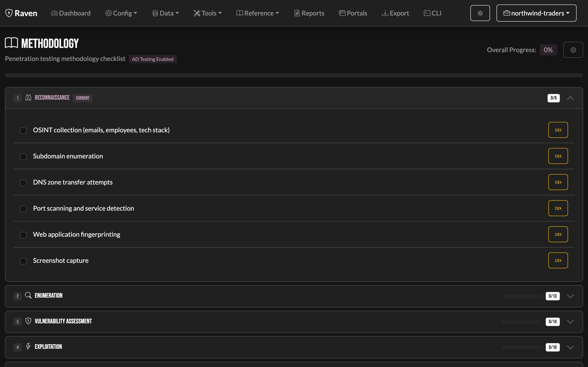Open the Tools menu
588x367 pixels.
pos(207,13)
